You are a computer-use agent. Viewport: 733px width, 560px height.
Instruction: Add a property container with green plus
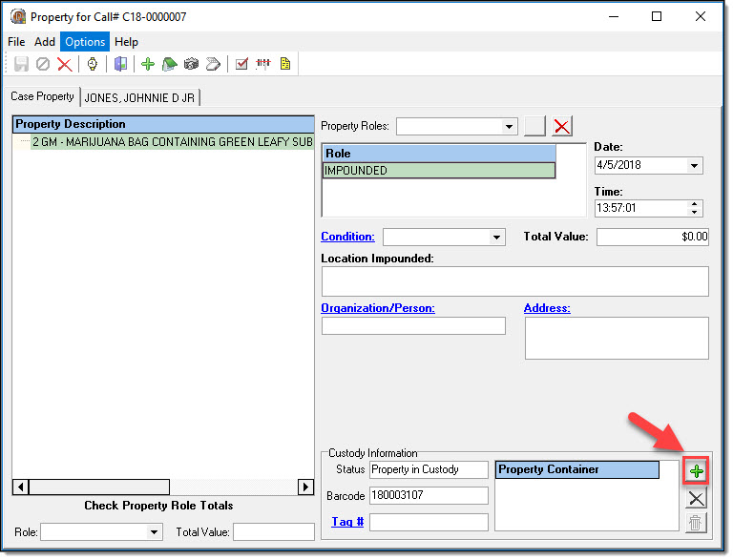(697, 471)
